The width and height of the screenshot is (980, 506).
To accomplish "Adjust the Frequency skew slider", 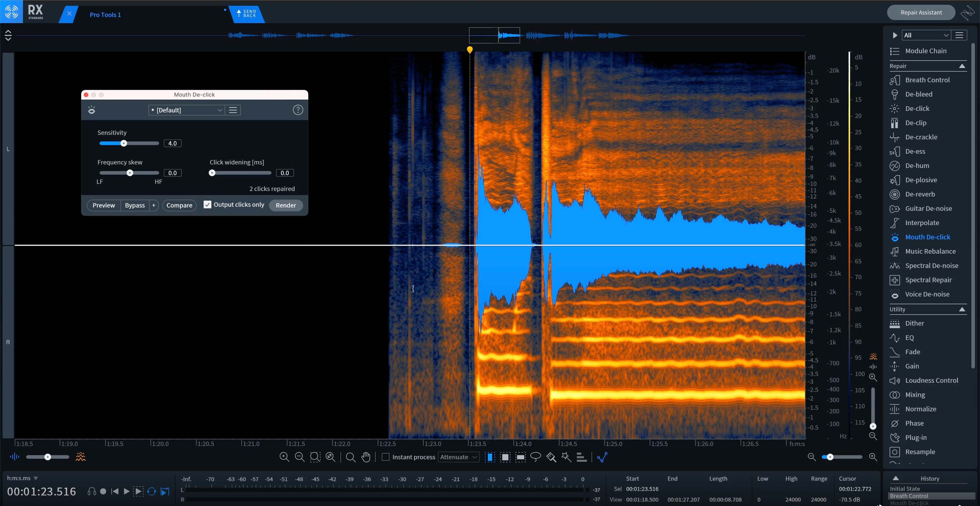I will (129, 173).
